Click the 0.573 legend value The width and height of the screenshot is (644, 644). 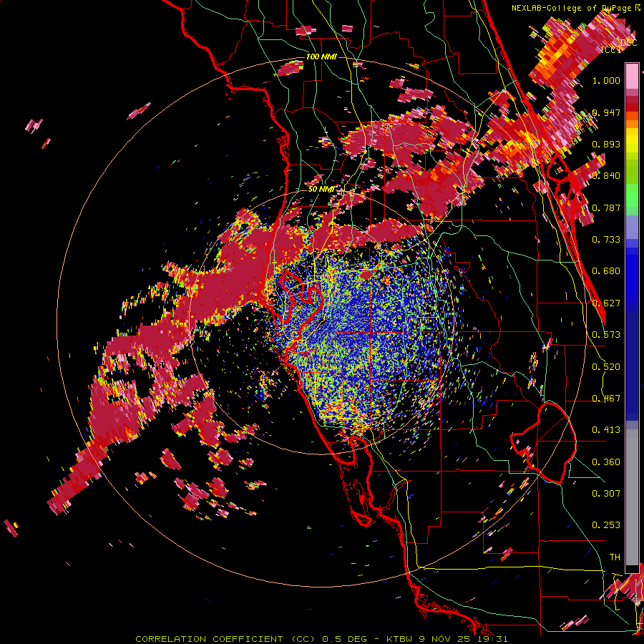[606, 335]
